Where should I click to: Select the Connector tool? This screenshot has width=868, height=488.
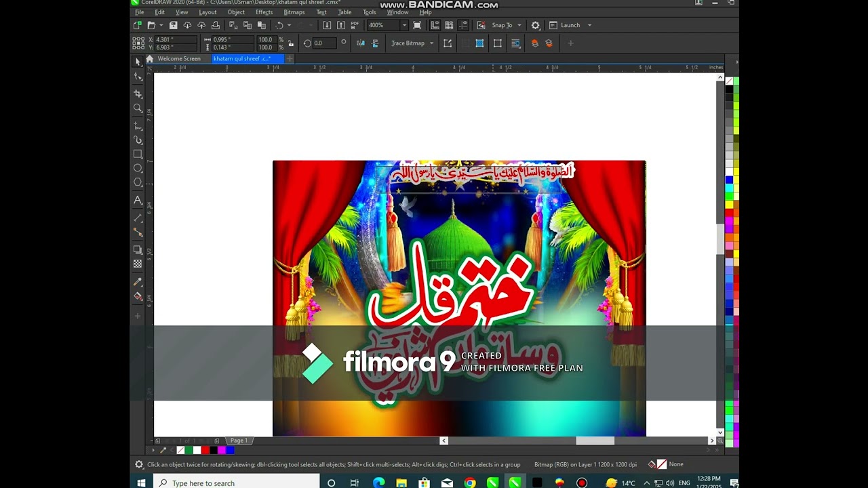point(138,232)
